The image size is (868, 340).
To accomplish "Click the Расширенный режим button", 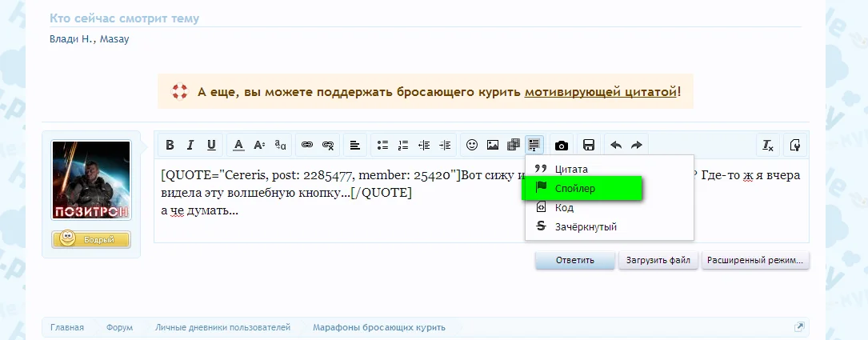I will click(x=757, y=260).
